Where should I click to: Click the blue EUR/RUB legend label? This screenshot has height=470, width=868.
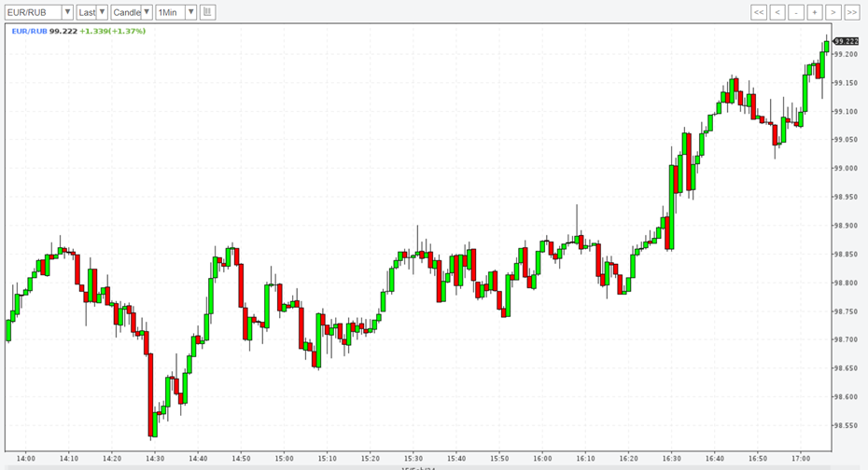click(29, 31)
